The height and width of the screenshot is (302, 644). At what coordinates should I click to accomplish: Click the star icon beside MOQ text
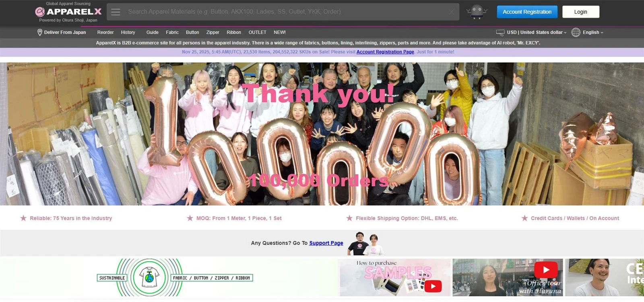190,218
